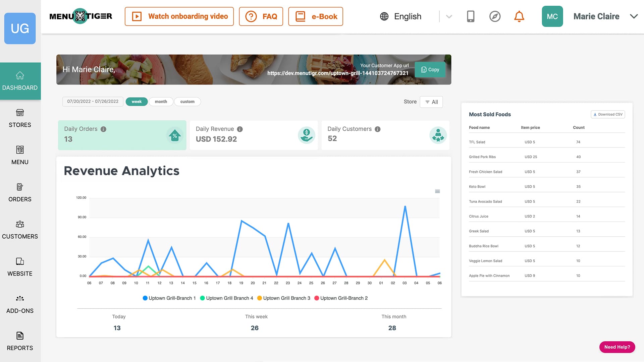Choose the custom date range option
The image size is (644, 362).
pyautogui.click(x=187, y=102)
